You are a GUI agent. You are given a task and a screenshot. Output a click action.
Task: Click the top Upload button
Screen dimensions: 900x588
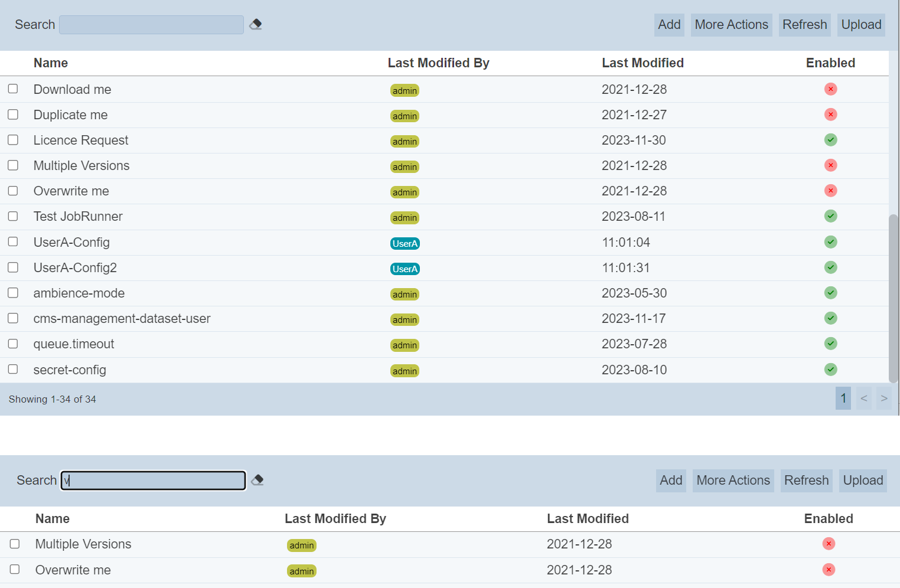(x=861, y=25)
